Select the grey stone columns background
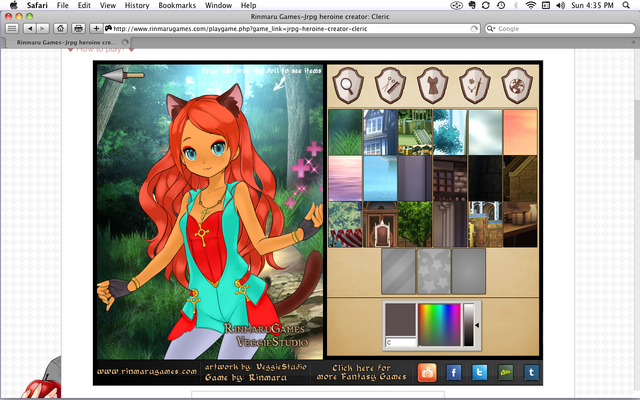 (450, 224)
